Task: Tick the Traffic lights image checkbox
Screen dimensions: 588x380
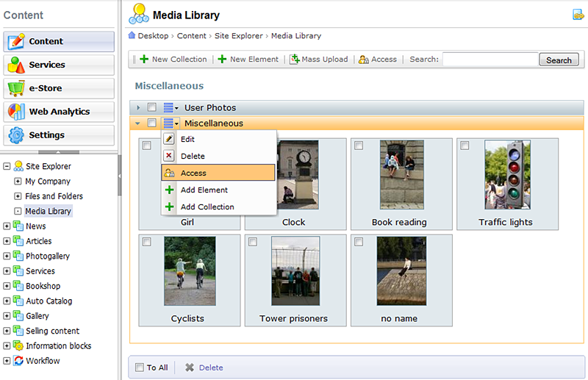Action: pos(465,146)
